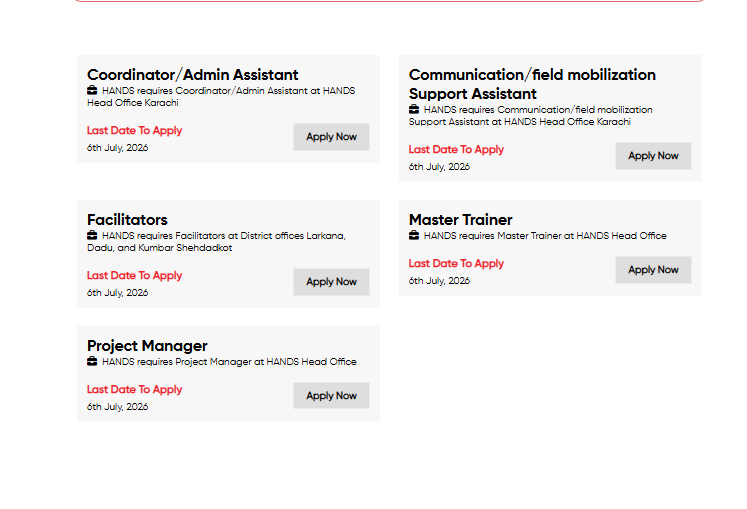Open Communication/field mobilization Support Assistant title
This screenshot has width=747, height=509.
[532, 84]
